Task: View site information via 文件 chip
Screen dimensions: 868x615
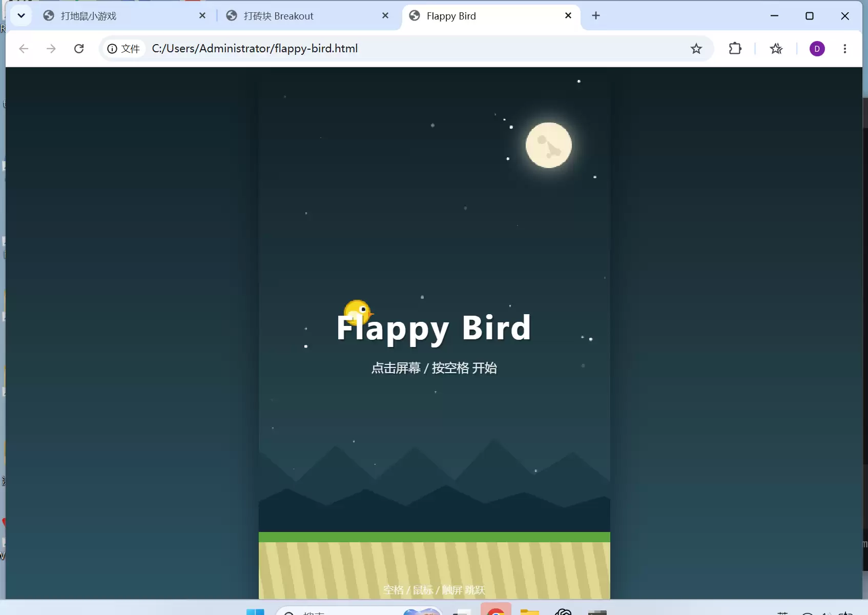Action: (x=123, y=49)
